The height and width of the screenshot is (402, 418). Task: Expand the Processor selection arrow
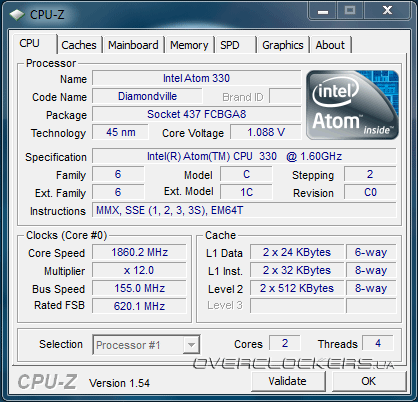click(191, 345)
